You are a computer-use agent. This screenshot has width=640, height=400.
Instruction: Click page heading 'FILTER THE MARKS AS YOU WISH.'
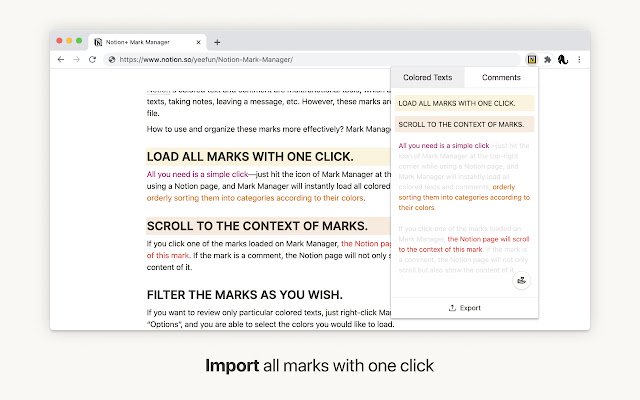[x=244, y=295]
